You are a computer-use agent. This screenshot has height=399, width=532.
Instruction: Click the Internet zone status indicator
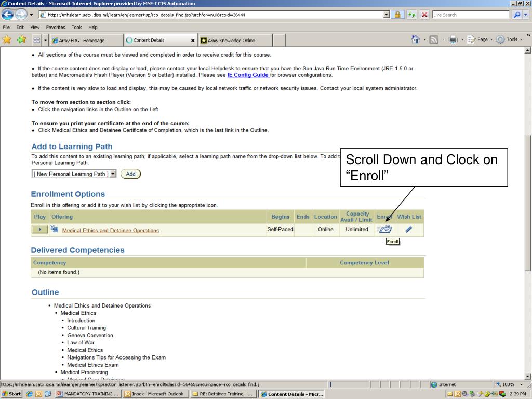point(444,384)
